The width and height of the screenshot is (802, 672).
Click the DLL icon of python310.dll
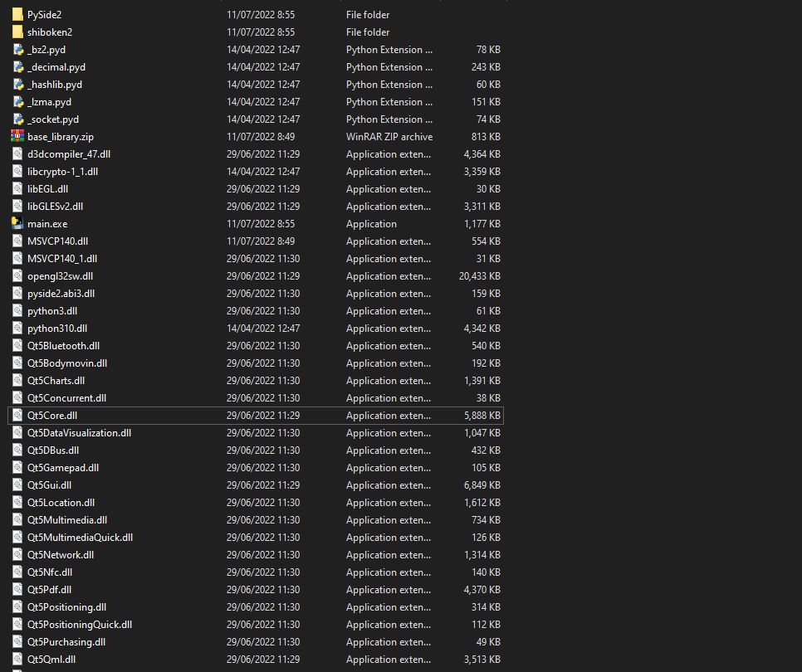[x=18, y=328]
